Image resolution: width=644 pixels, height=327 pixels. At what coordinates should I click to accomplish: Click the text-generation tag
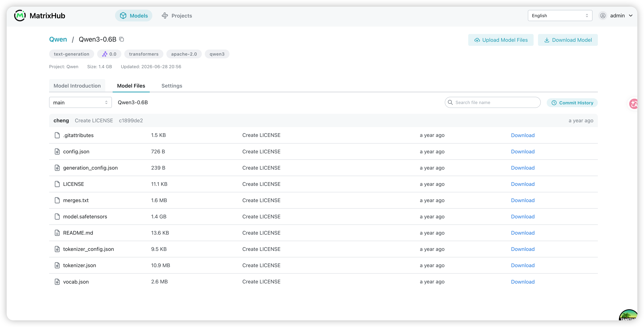pyautogui.click(x=71, y=54)
